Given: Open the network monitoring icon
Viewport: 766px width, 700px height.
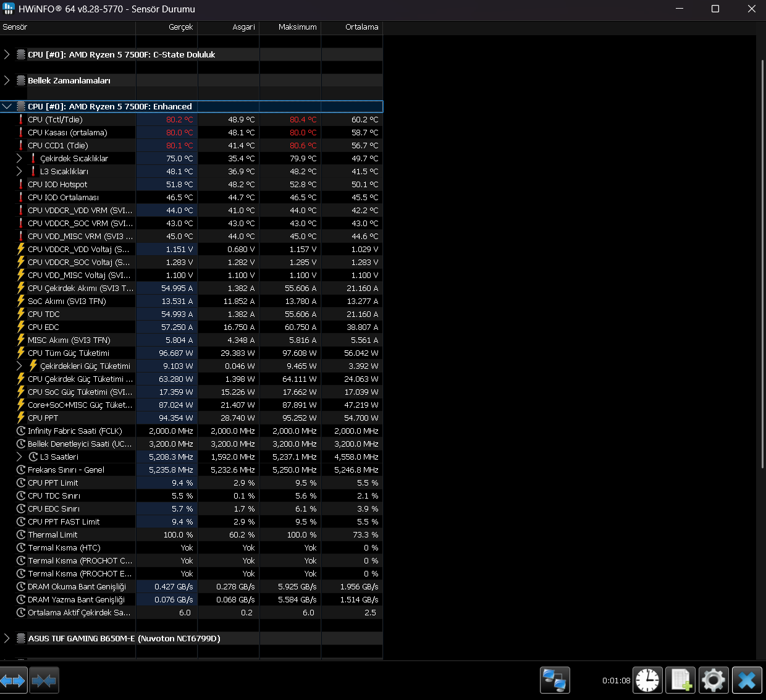Looking at the screenshot, I should pos(554,680).
